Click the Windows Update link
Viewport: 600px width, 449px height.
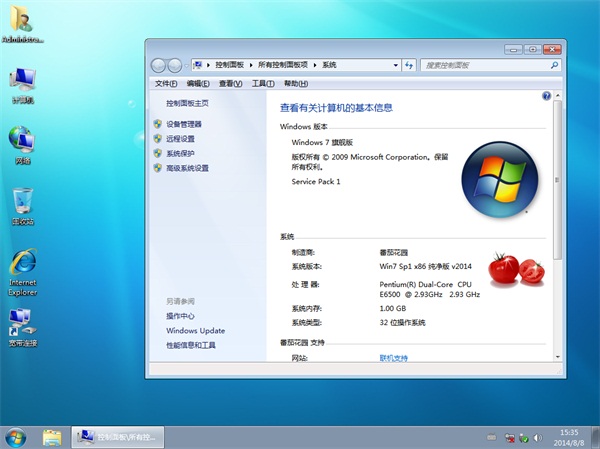tap(195, 330)
